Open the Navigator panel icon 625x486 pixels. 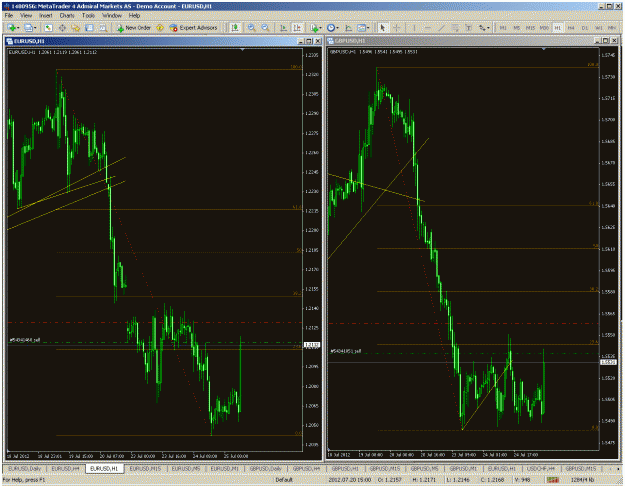[x=76, y=28]
